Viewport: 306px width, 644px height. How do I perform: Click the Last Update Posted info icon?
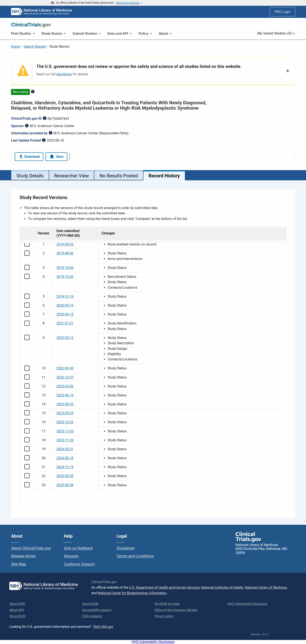(44, 140)
